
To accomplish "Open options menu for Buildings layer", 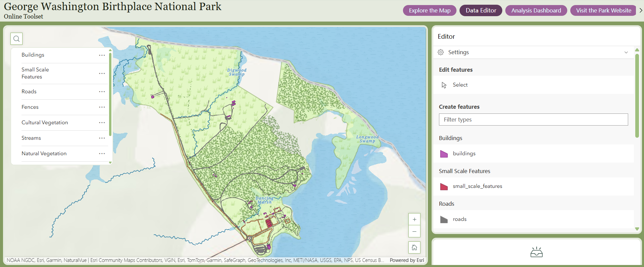I will [x=102, y=55].
